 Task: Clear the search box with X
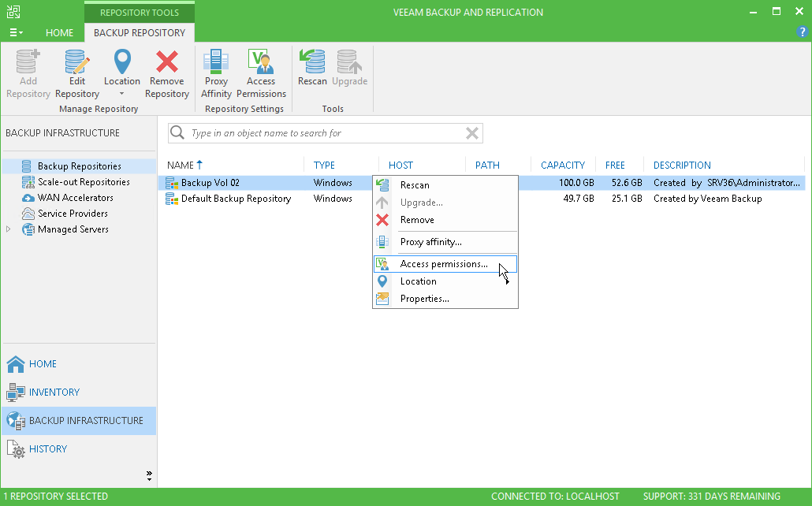point(471,133)
